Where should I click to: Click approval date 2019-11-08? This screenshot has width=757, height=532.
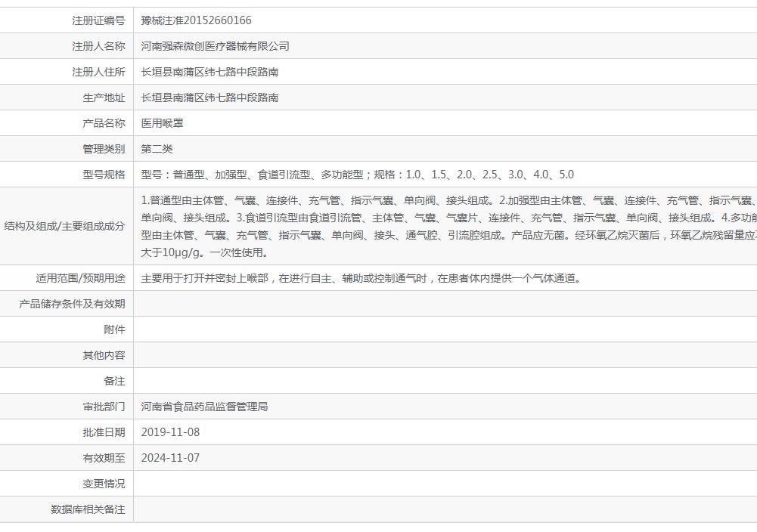click(170, 432)
